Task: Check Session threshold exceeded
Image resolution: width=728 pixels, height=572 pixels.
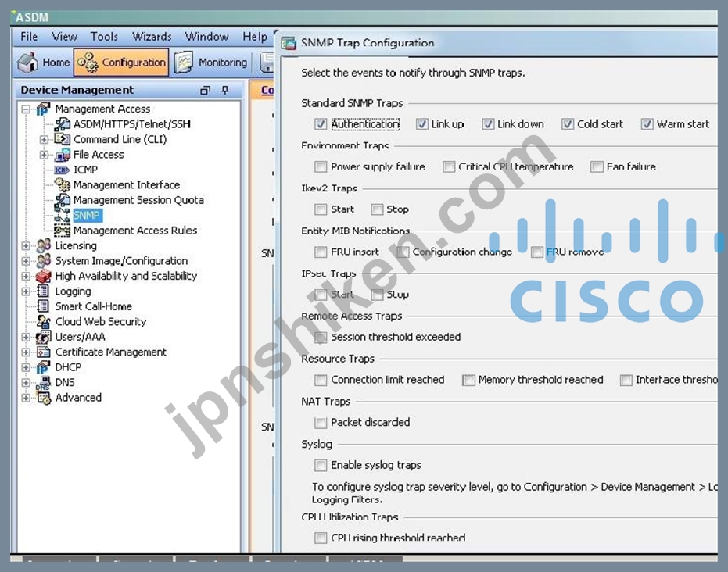Action: pyautogui.click(x=321, y=338)
